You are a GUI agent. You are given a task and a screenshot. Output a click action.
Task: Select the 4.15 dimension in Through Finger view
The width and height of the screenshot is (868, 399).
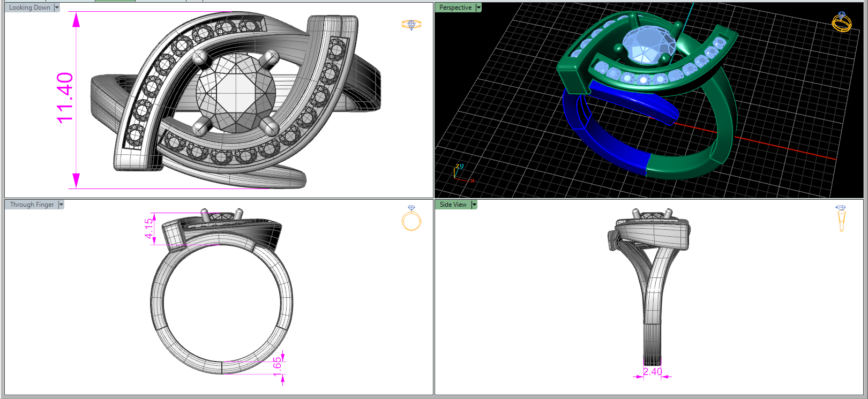[x=148, y=229]
